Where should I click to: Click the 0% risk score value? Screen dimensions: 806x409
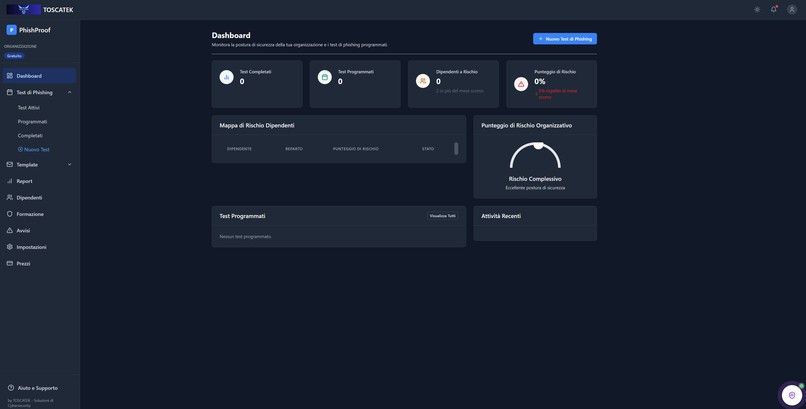(x=540, y=81)
